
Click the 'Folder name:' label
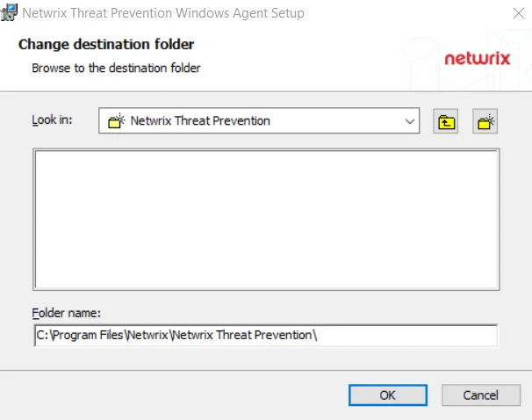[x=67, y=313]
